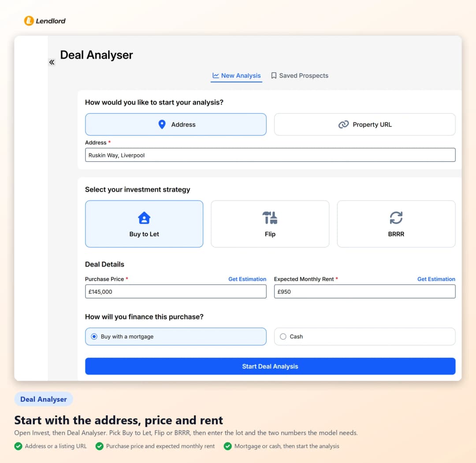Select the BRRR strategy label
Viewport: 476px width, 463px height.
pos(396,234)
